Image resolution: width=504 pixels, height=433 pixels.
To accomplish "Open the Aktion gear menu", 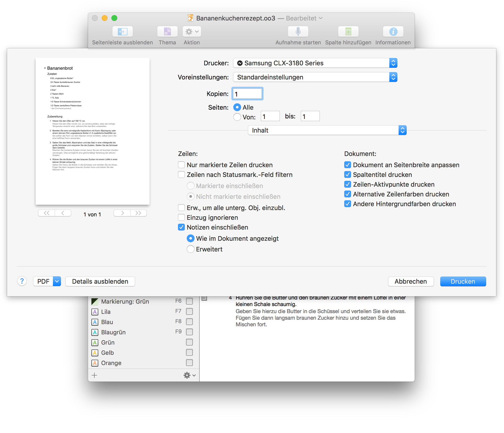I will pyautogui.click(x=192, y=32).
